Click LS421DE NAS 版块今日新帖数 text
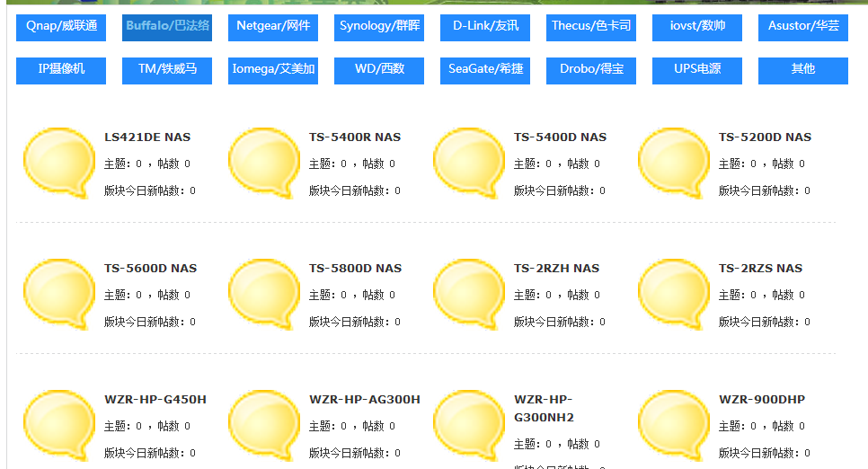The height and width of the screenshot is (469, 868). coord(150,190)
